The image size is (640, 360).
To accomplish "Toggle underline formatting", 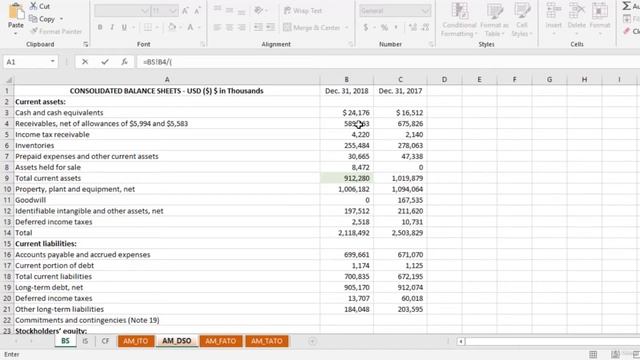I will (x=124, y=27).
